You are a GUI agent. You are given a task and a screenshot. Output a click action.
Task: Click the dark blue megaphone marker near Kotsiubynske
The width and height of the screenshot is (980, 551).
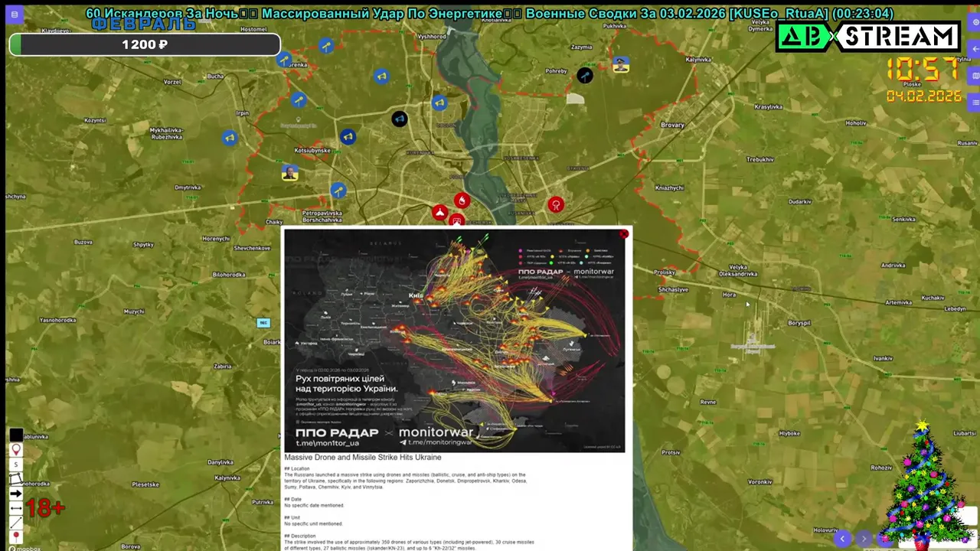(x=348, y=137)
